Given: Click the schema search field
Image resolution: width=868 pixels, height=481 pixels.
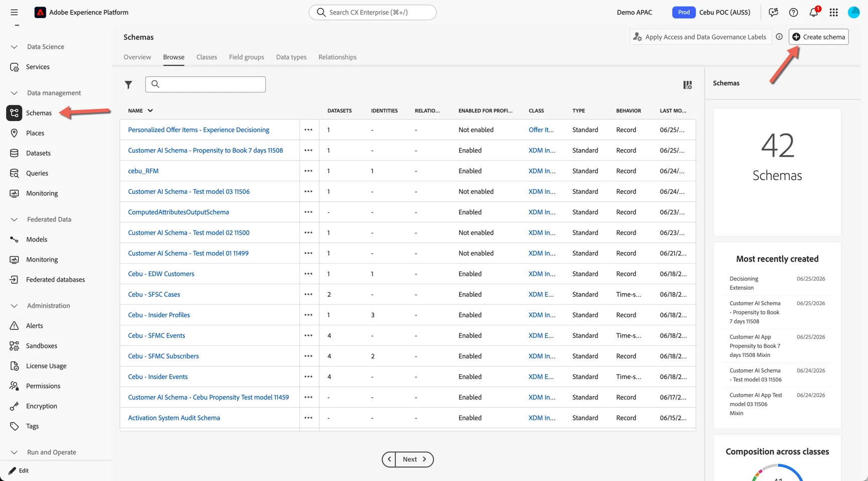Looking at the screenshot, I should tap(205, 84).
